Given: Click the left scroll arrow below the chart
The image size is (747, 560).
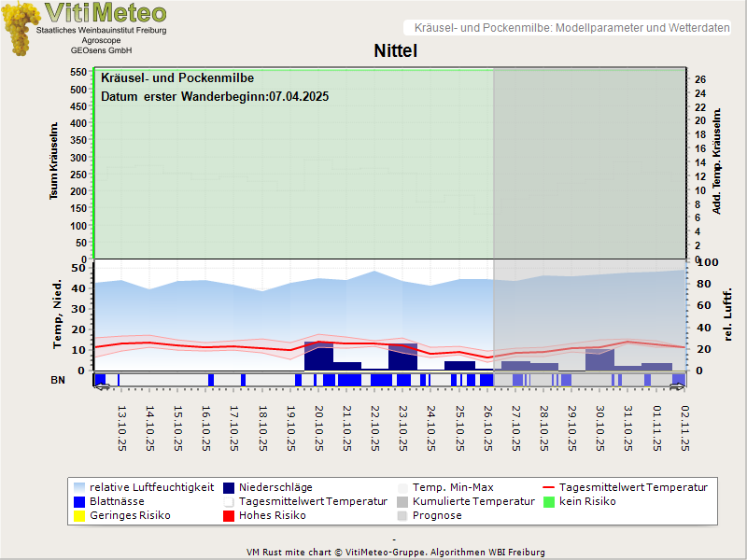Looking at the screenshot, I should point(102,385).
